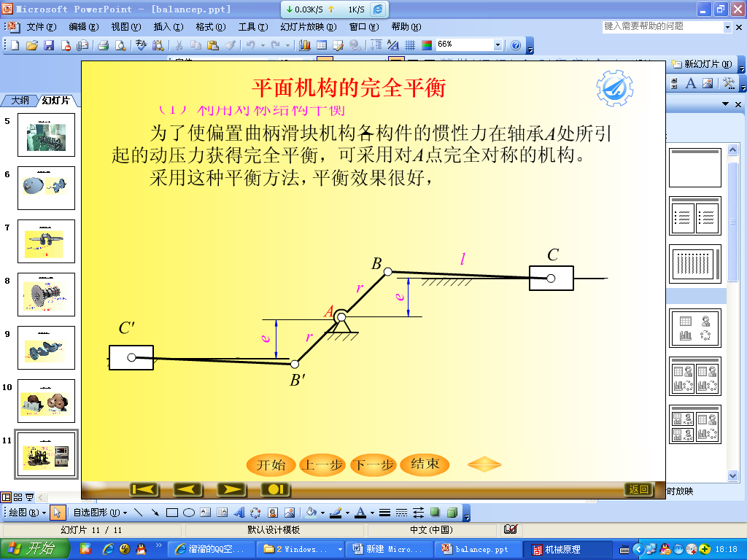Open the 文件 (File) menu
Viewport: 747px width, 560px height.
[42, 27]
